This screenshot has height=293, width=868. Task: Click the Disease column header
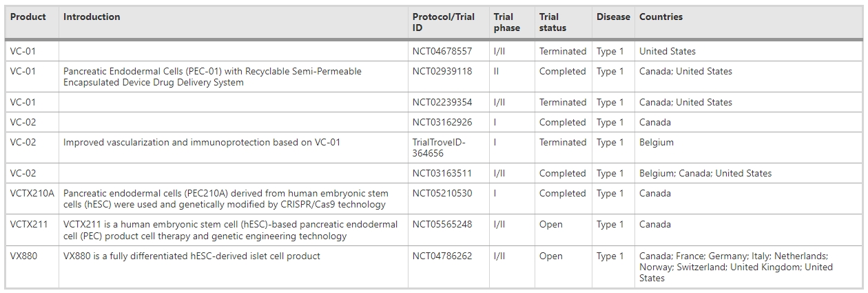[613, 17]
